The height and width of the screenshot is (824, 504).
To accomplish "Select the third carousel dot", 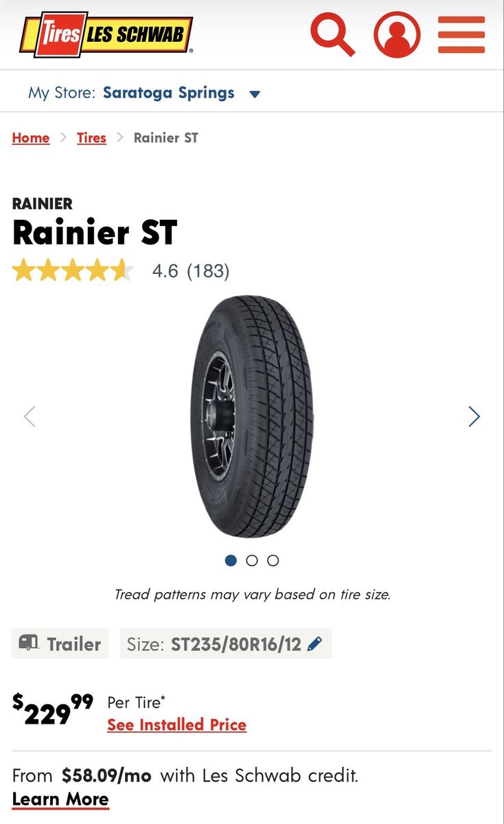I will (273, 560).
